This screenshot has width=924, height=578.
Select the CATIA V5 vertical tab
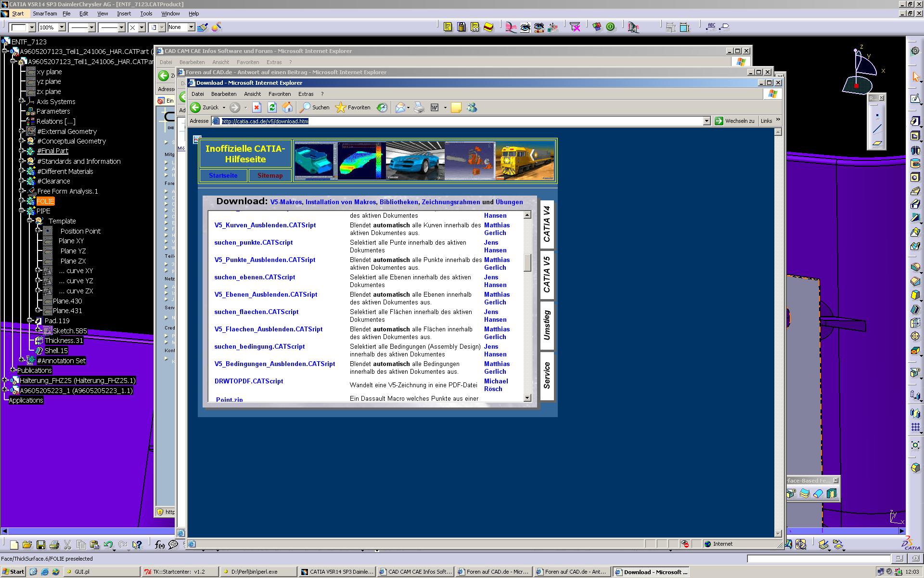pos(547,275)
